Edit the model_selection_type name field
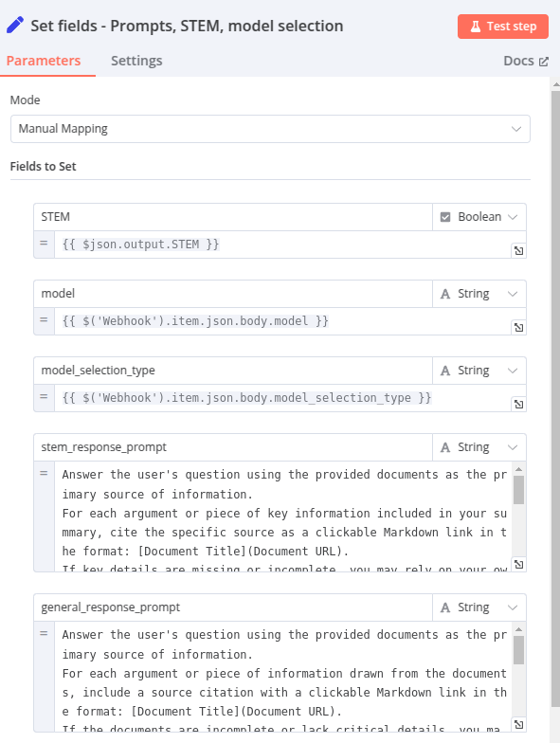Screen dimensions: 560x743 click(233, 371)
